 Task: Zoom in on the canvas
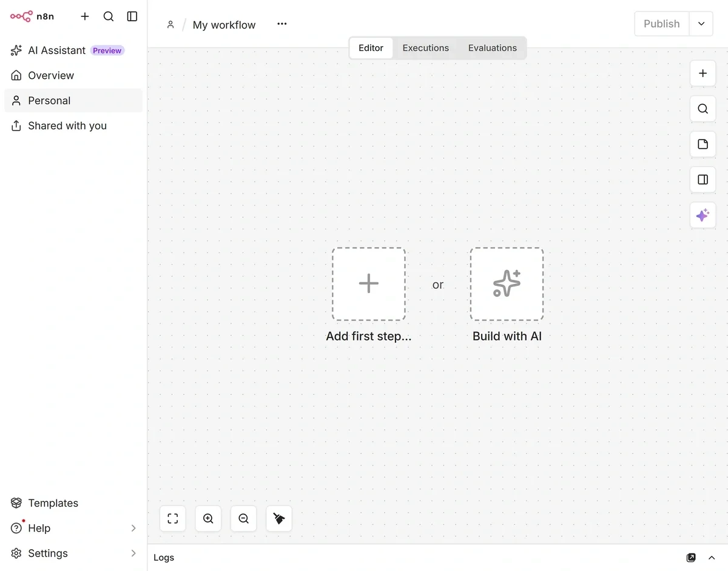(208, 519)
